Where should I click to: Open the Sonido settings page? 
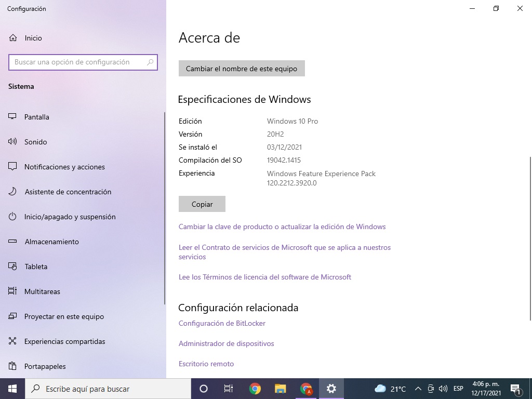coord(36,142)
